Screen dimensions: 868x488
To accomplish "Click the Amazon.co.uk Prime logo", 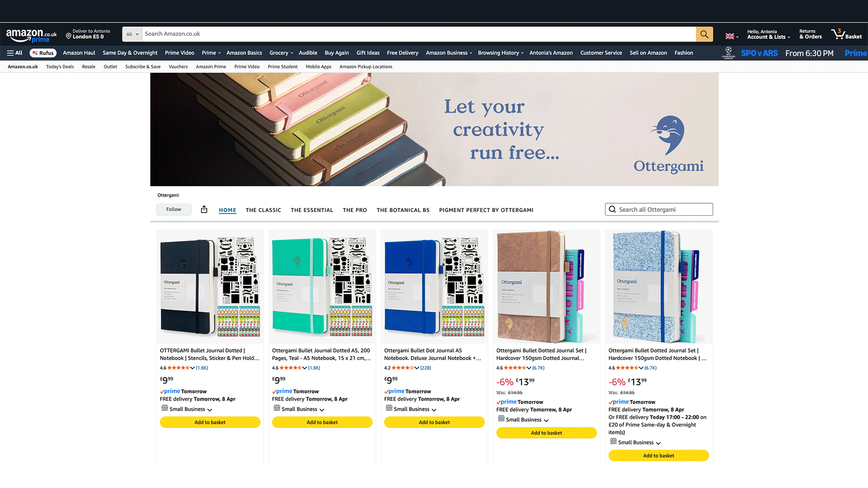I will [x=31, y=35].
